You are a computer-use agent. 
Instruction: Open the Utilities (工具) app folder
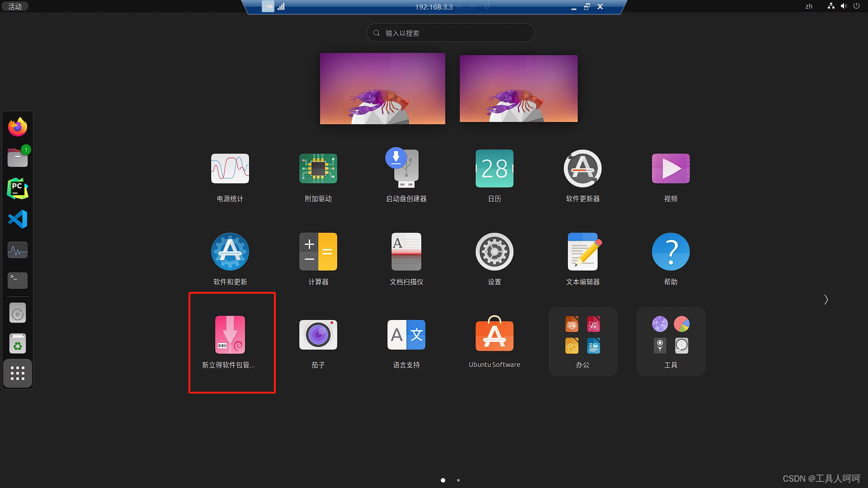pos(670,341)
